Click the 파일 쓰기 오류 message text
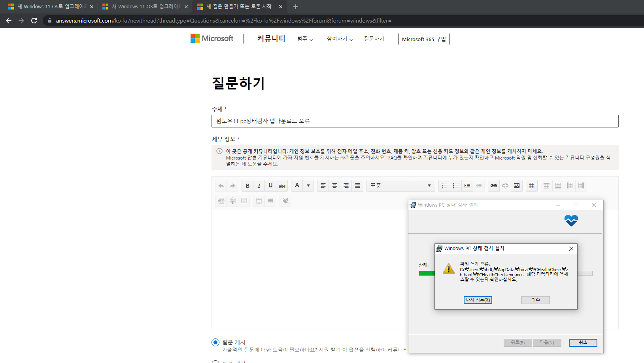This screenshot has width=644, height=363. point(514,272)
